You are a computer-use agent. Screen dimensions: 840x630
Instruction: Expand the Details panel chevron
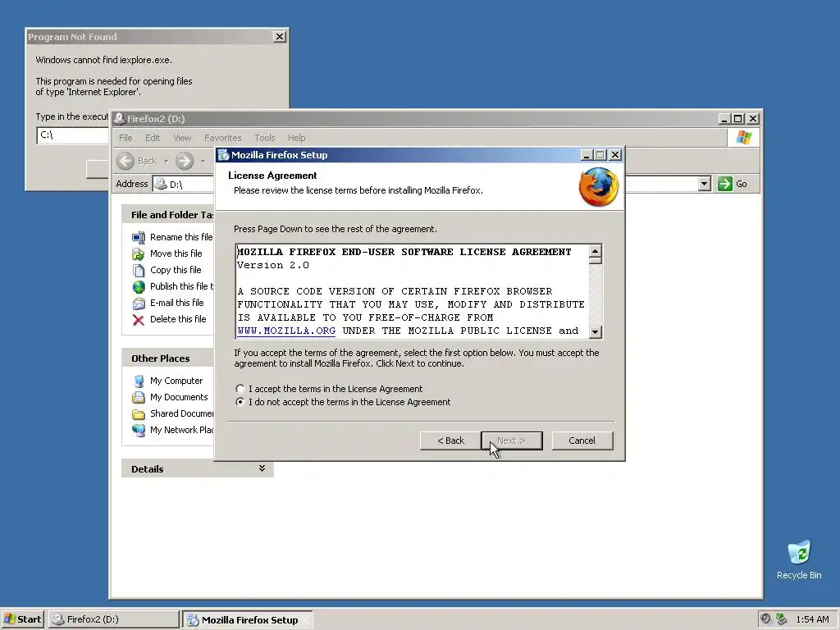coord(262,468)
